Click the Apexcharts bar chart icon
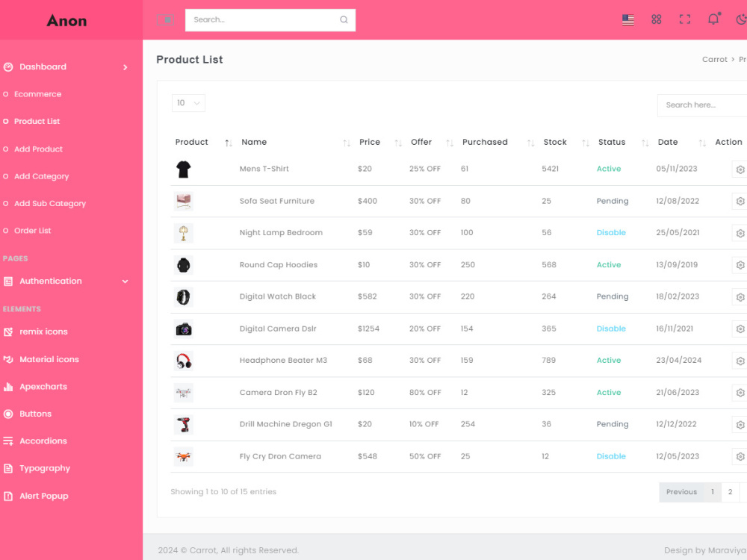 (x=8, y=387)
